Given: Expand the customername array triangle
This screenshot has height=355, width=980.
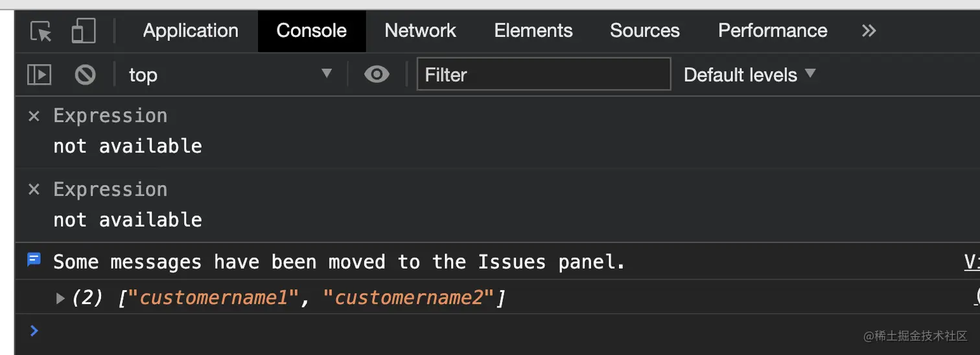Looking at the screenshot, I should coord(60,299).
